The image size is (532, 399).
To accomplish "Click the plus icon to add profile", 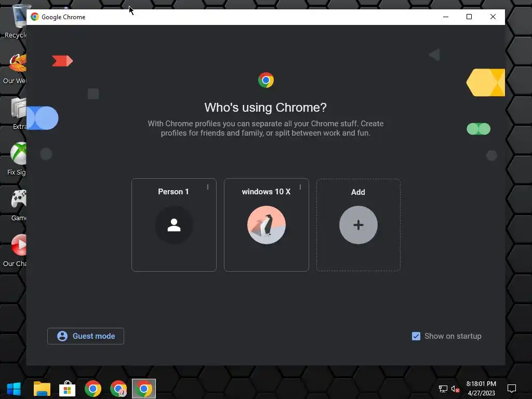I will coord(358,225).
